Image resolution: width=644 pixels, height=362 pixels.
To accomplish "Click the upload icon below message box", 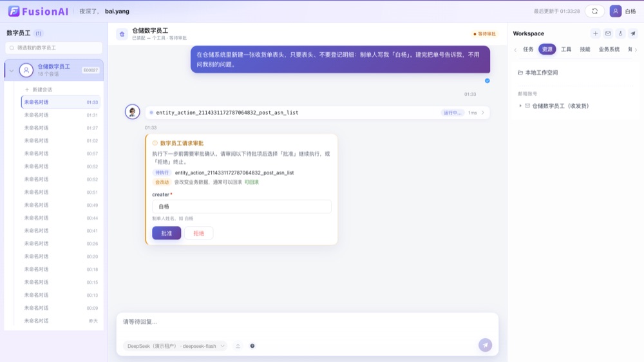I will [238, 346].
